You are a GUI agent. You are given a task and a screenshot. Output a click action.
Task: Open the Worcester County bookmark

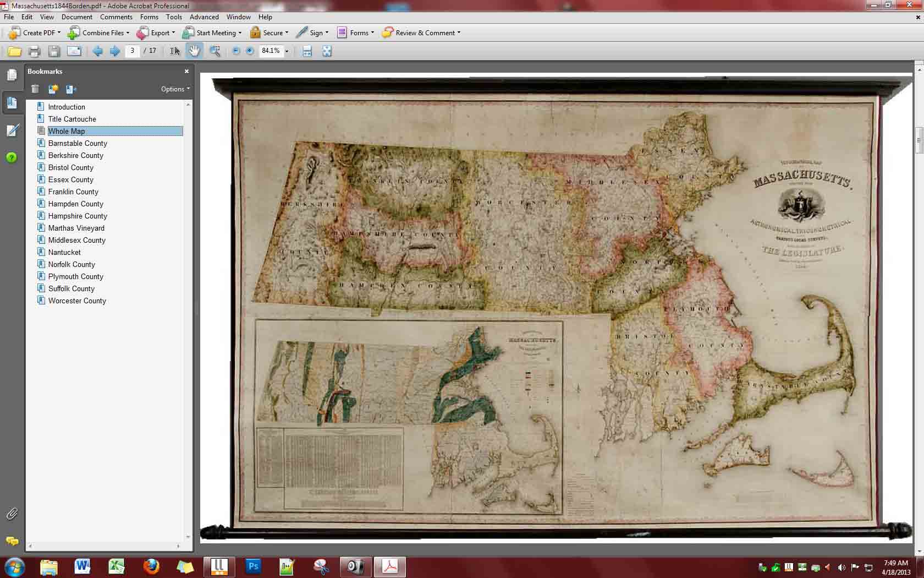tap(77, 301)
